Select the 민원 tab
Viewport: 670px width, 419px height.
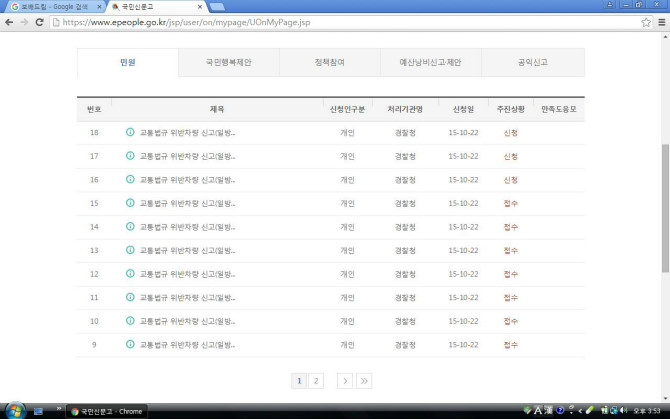(x=128, y=62)
